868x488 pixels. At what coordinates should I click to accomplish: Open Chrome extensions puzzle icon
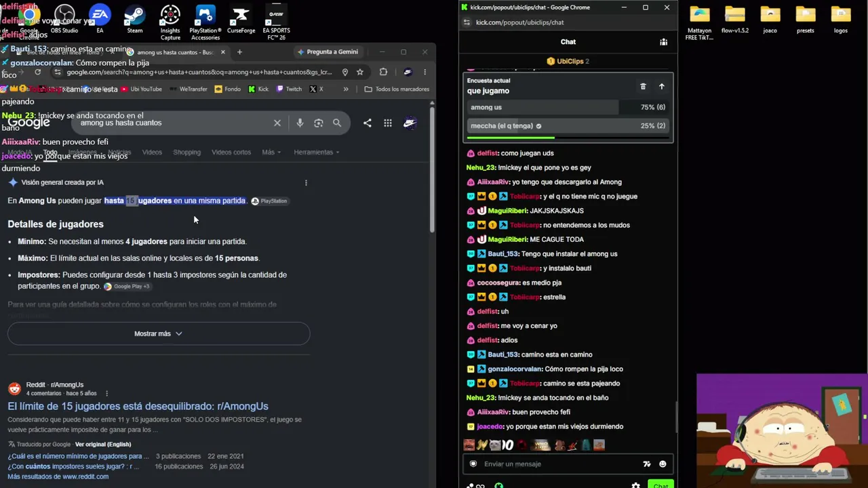point(383,72)
